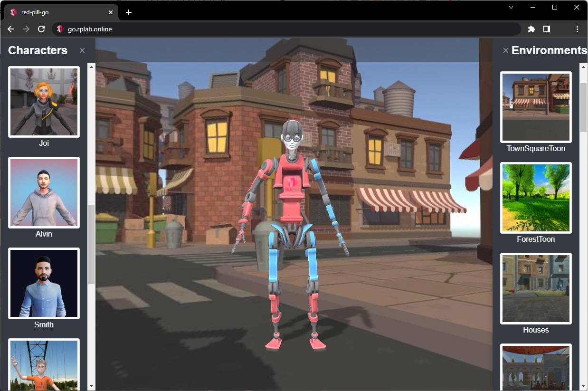Screen dimensions: 588x391
Task: Select the red-pill-go browser tab
Action: [57, 12]
